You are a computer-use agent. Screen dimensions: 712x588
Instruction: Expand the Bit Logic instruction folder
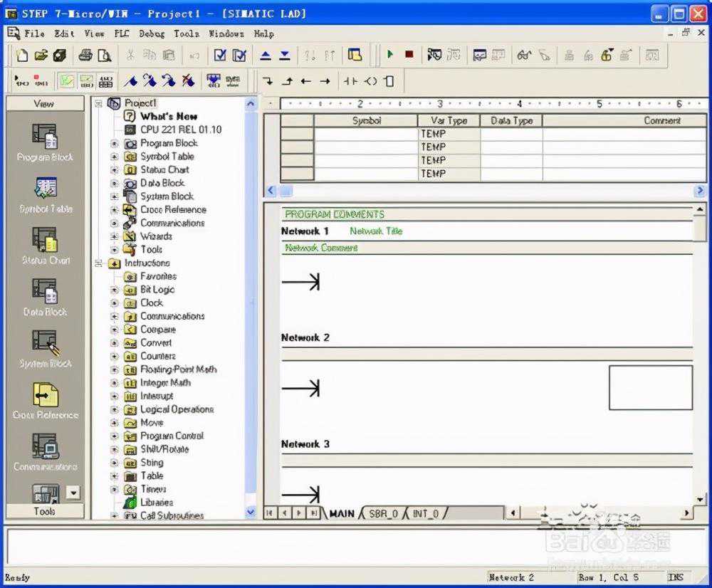(x=115, y=290)
